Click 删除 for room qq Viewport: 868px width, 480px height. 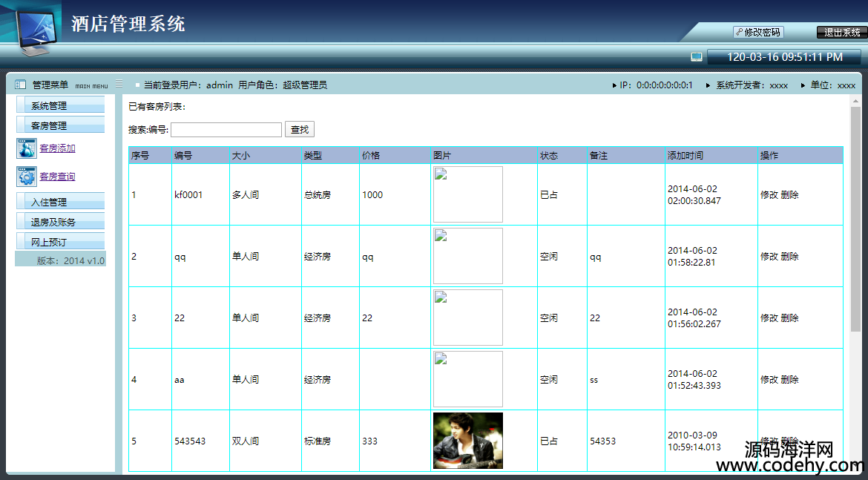(x=790, y=257)
